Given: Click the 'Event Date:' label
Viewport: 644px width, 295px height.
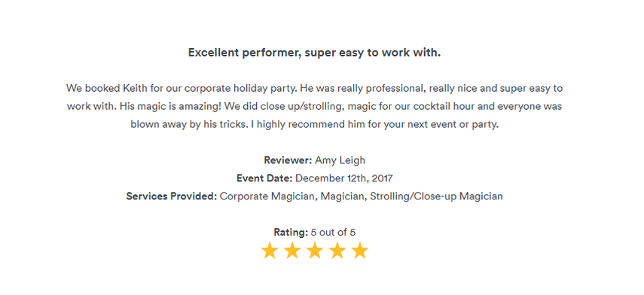Looking at the screenshot, I should tap(264, 178).
